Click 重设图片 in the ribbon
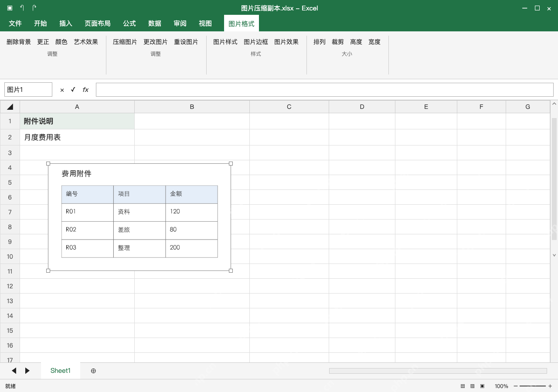The width and height of the screenshot is (558, 392). 186,42
